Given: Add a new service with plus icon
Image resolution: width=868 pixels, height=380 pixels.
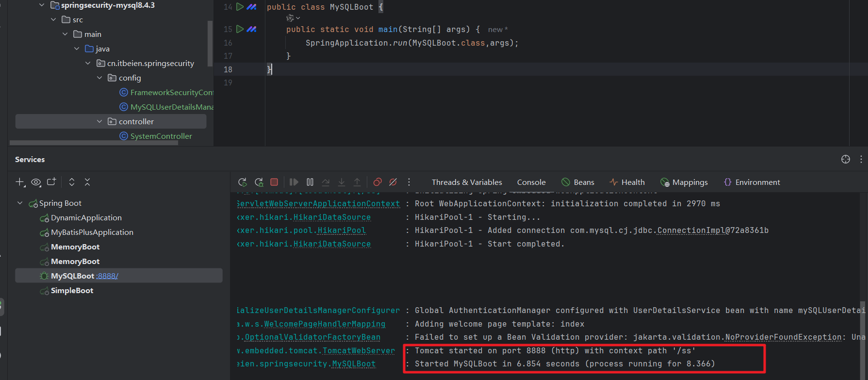Looking at the screenshot, I should tap(20, 182).
